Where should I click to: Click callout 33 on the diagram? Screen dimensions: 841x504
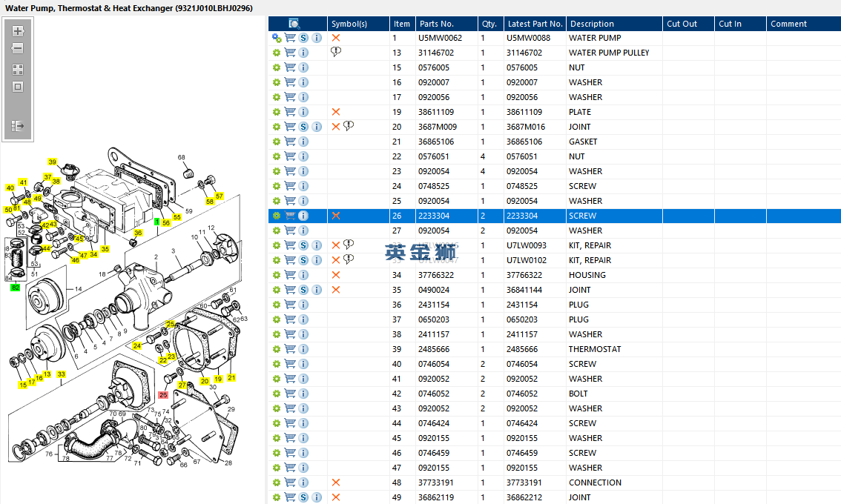(x=61, y=374)
